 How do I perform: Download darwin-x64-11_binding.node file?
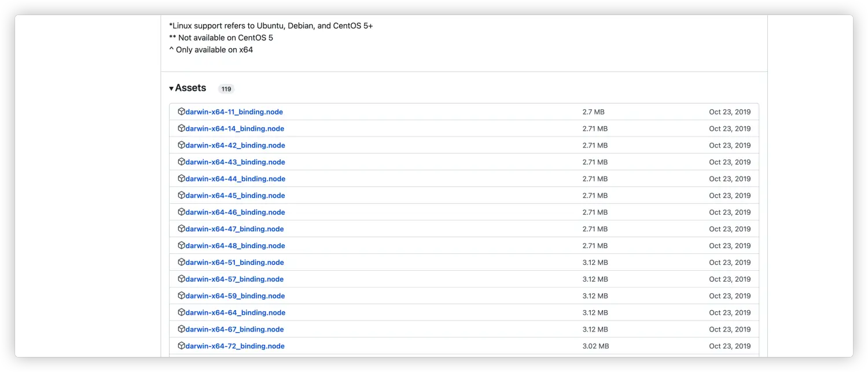(234, 112)
